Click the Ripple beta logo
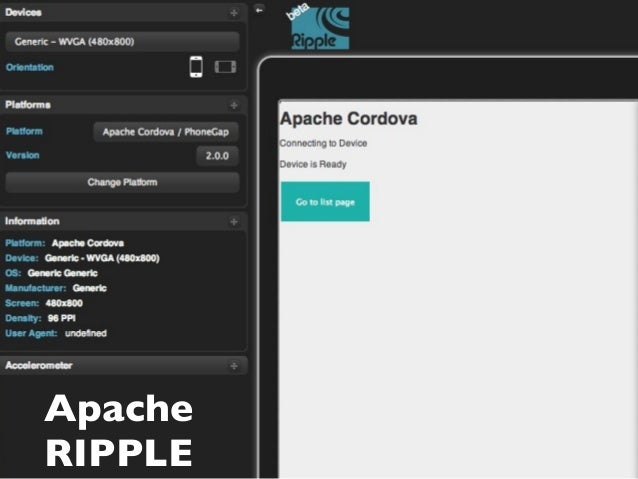Screen dimensions: 638x479 320,28
